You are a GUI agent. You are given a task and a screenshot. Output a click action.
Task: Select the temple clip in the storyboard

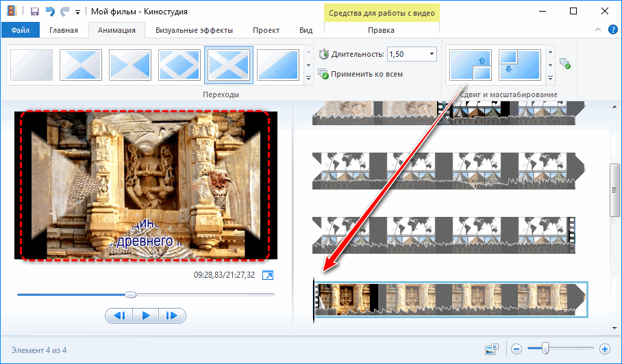tap(449, 299)
